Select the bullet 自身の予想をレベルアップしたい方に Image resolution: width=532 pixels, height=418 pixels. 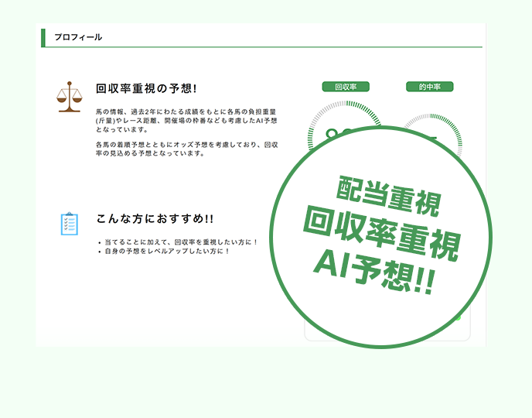[167, 252]
